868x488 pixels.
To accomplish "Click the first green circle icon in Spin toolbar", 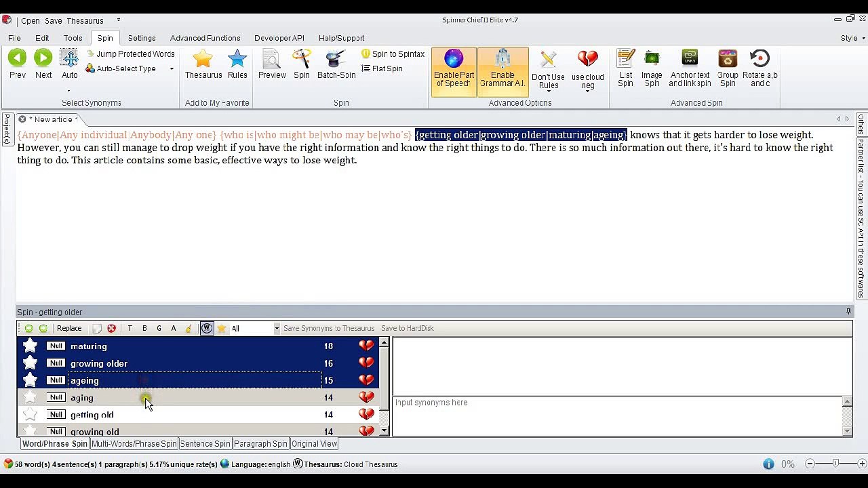I will tap(28, 329).
